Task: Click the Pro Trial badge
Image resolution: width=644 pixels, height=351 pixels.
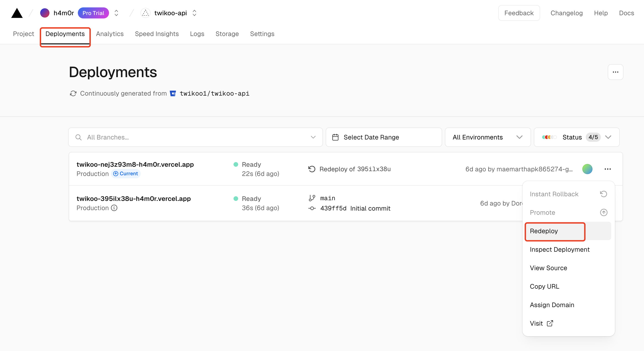Action: coord(93,13)
